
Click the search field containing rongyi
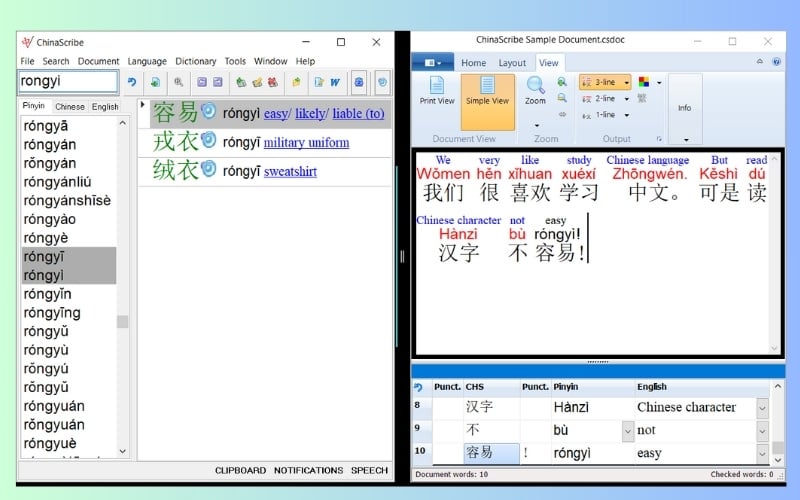(x=68, y=81)
